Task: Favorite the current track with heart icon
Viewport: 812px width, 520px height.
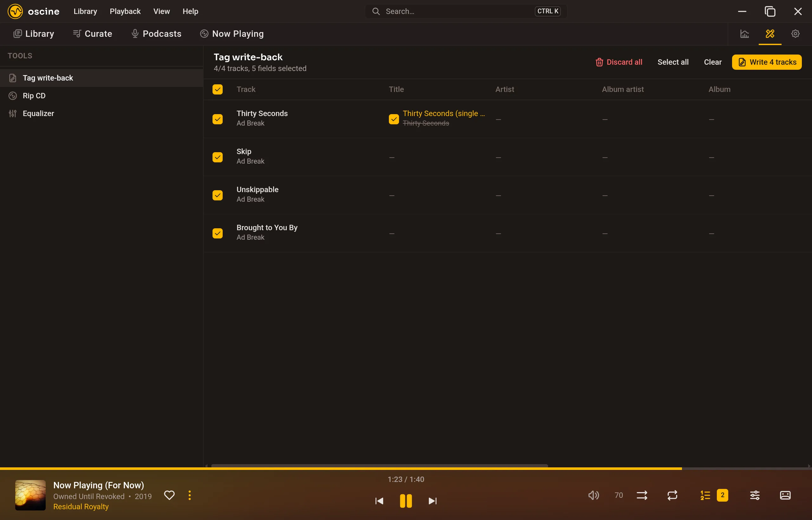Action: pyautogui.click(x=169, y=495)
